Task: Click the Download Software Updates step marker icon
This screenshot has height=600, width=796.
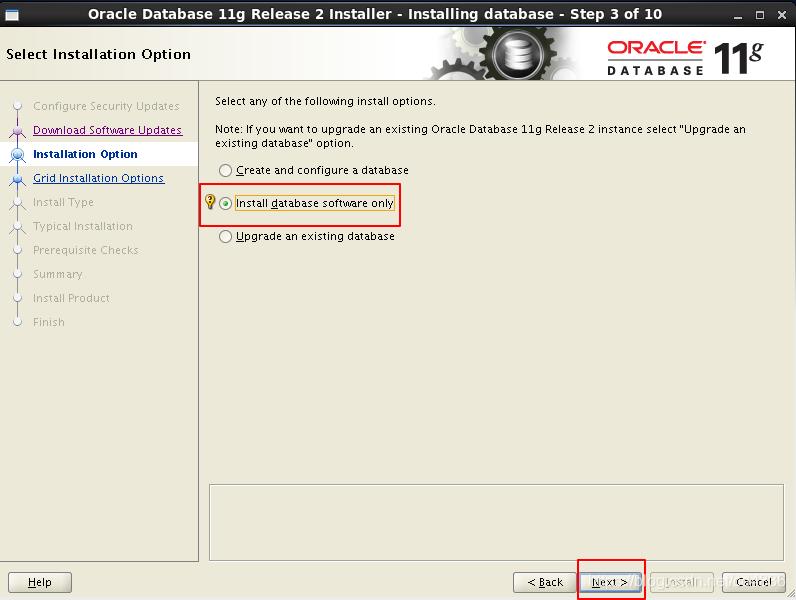Action: coord(18,130)
